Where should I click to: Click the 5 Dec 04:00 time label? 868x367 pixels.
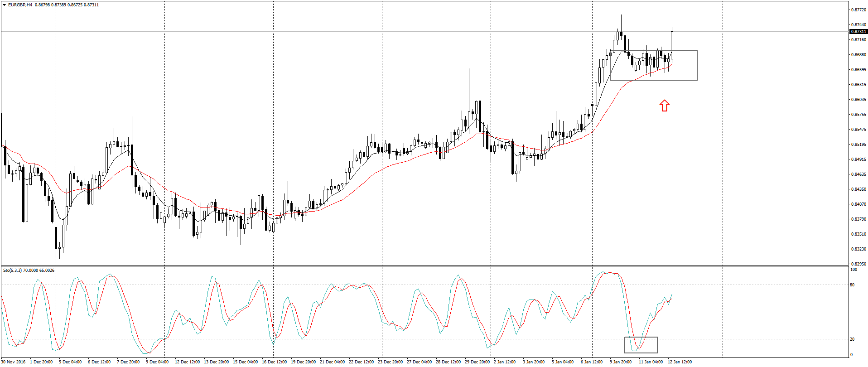point(70,362)
